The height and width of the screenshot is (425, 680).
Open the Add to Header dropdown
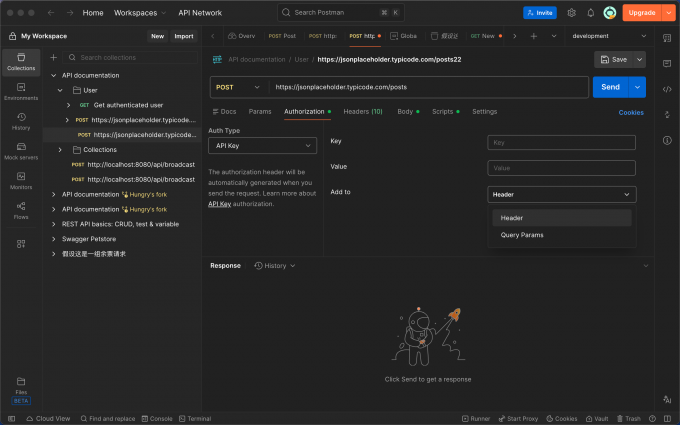point(562,194)
